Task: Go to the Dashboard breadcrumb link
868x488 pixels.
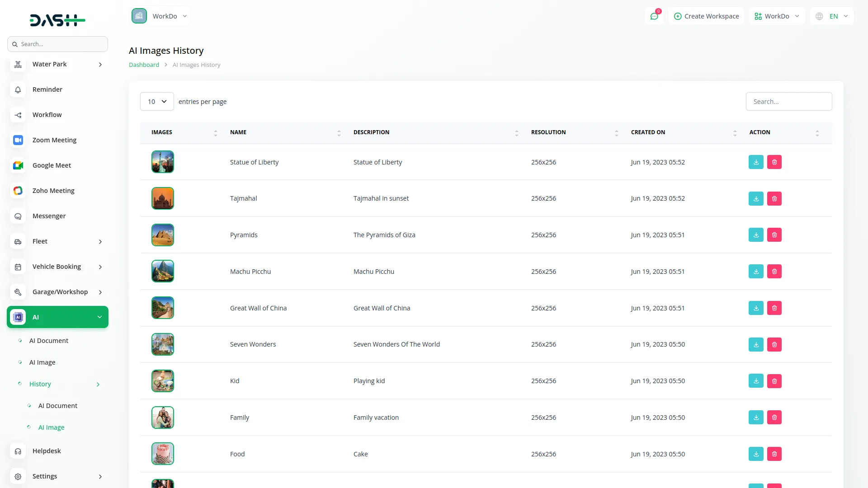Action: click(144, 65)
